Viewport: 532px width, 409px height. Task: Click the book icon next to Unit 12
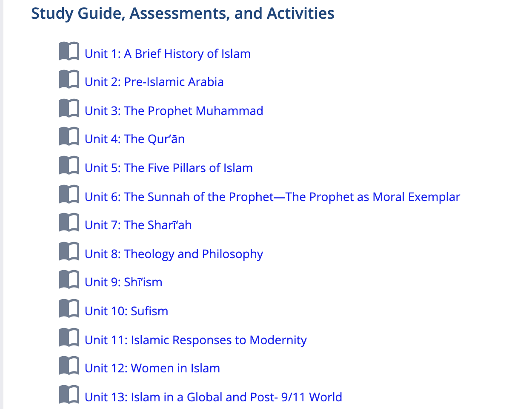pos(69,366)
